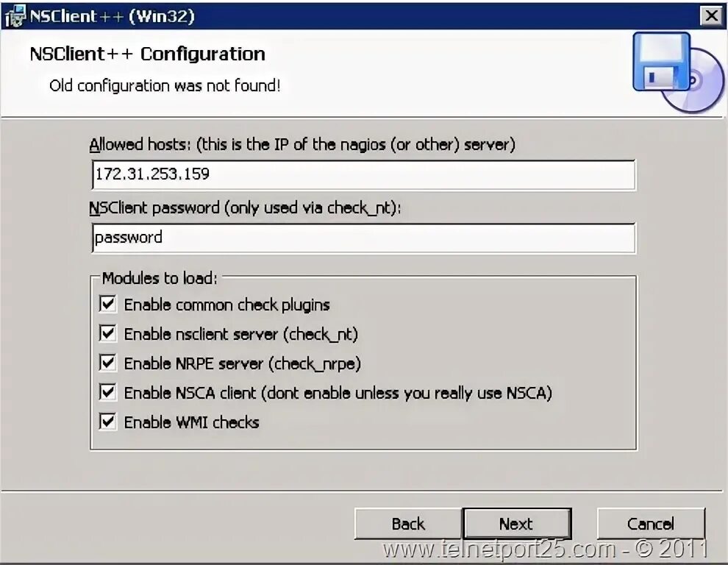The image size is (728, 565).
Task: Click the 'Modules to load:' group label
Action: pyautogui.click(x=160, y=278)
